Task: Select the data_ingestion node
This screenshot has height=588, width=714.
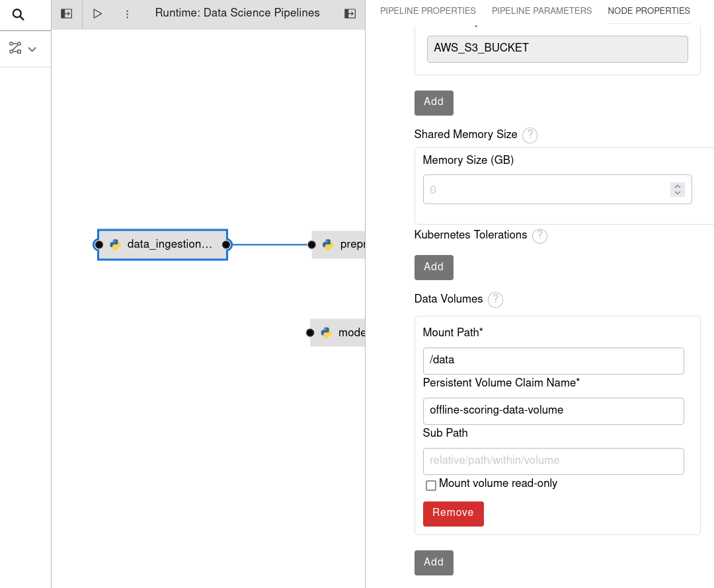Action: (x=163, y=245)
